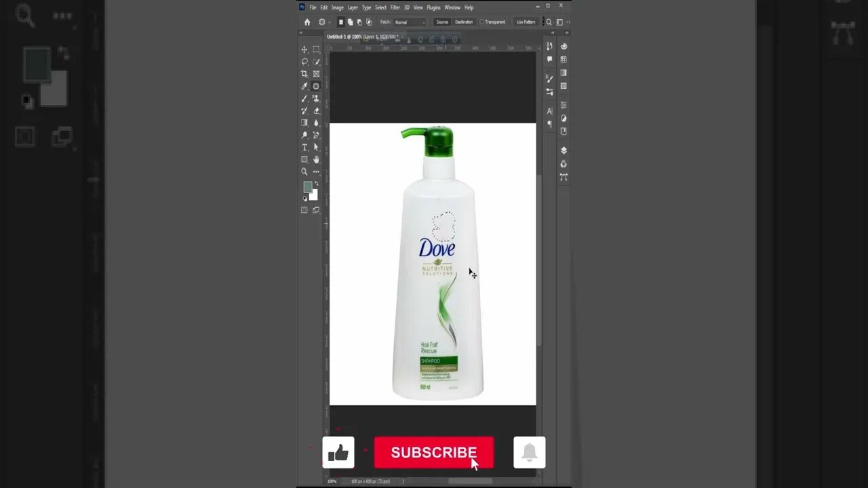Open the Patterns panel icon
868x488 pixels.
[564, 86]
